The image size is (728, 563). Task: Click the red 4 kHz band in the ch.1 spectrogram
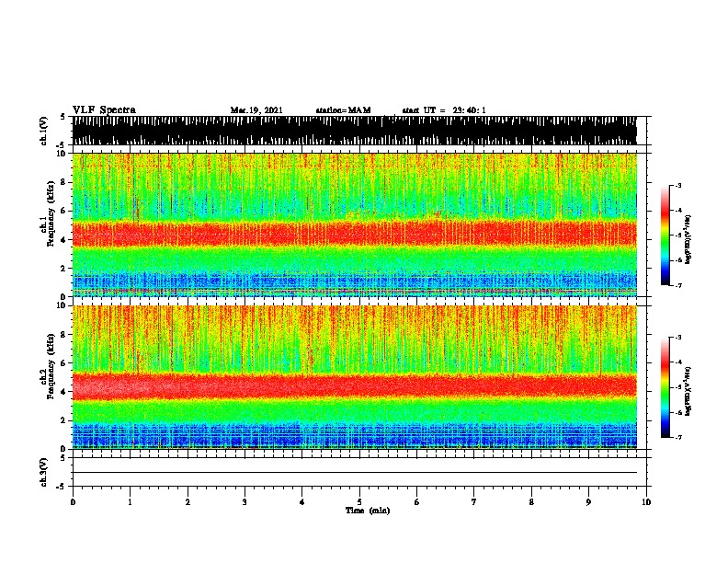point(355,233)
